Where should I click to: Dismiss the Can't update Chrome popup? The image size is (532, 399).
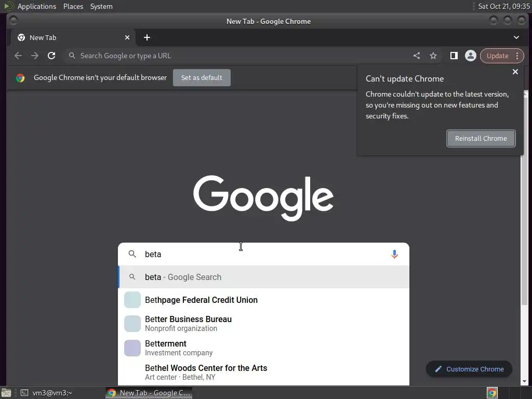click(515, 72)
